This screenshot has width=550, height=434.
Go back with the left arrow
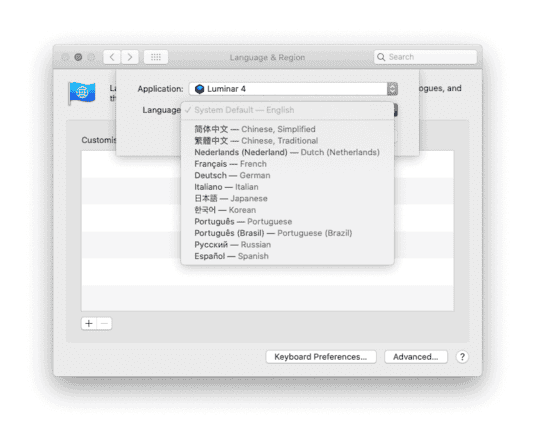112,57
